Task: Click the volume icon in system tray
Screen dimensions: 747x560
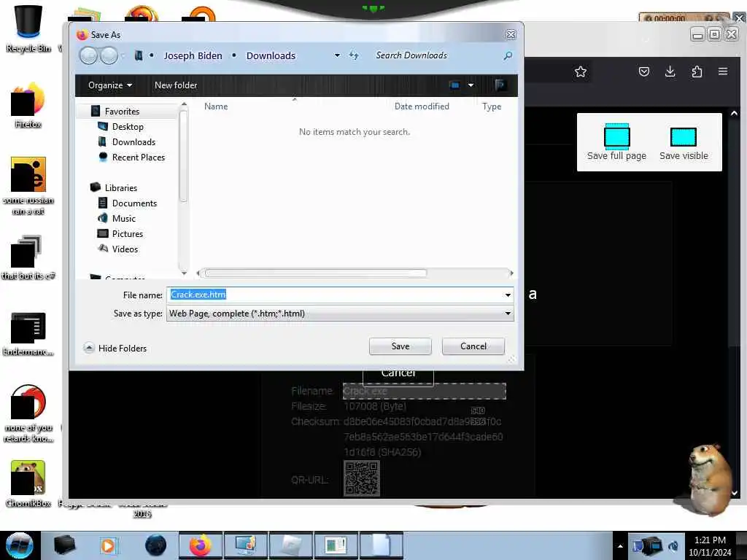Action: coord(673,546)
